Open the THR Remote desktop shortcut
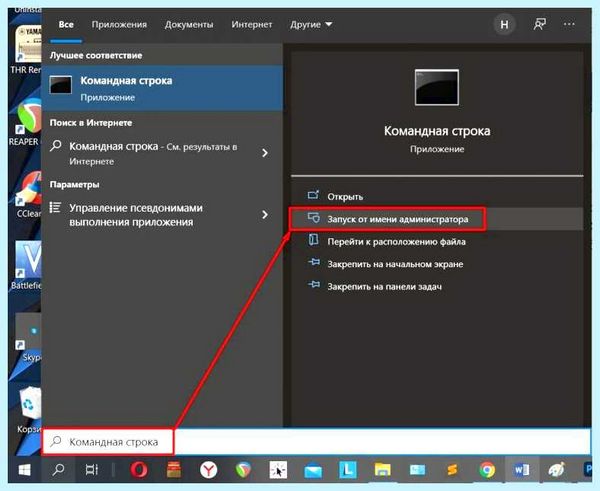Image resolution: width=600 pixels, height=491 pixels. (26, 49)
